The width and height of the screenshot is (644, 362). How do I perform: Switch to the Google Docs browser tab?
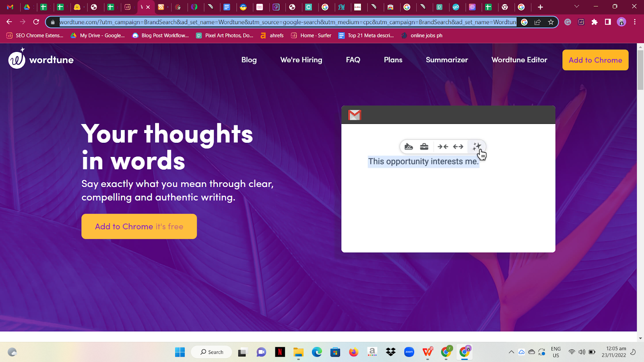pyautogui.click(x=227, y=7)
